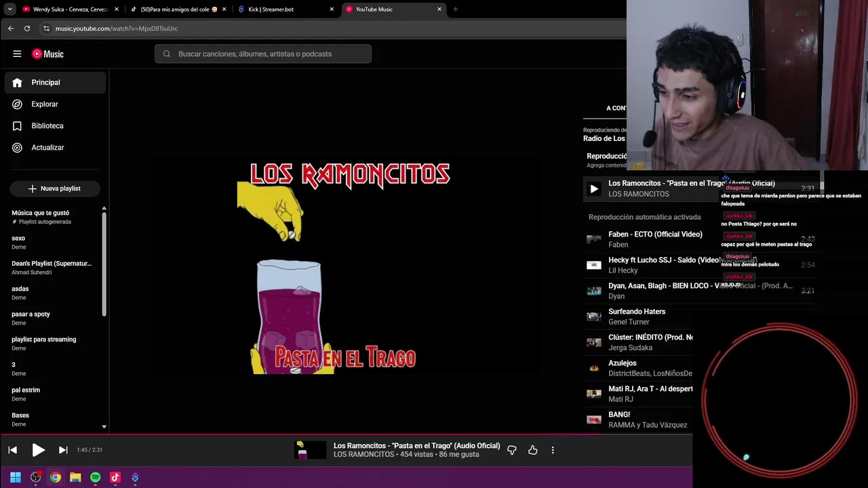Open browser tab search dropdown

coord(9,9)
